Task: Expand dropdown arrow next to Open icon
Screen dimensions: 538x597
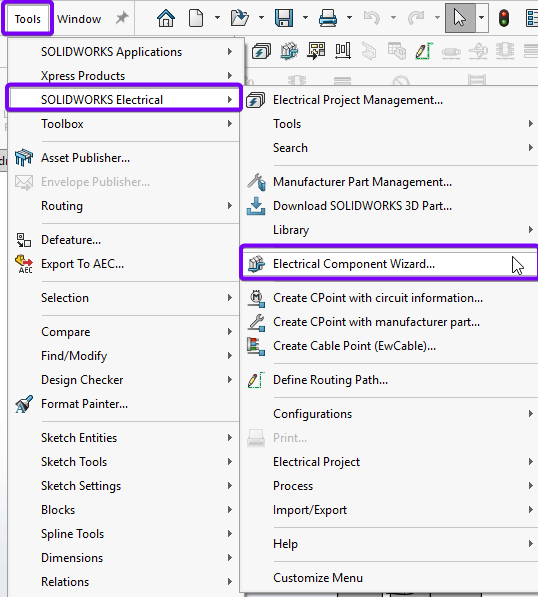Action: click(261, 18)
